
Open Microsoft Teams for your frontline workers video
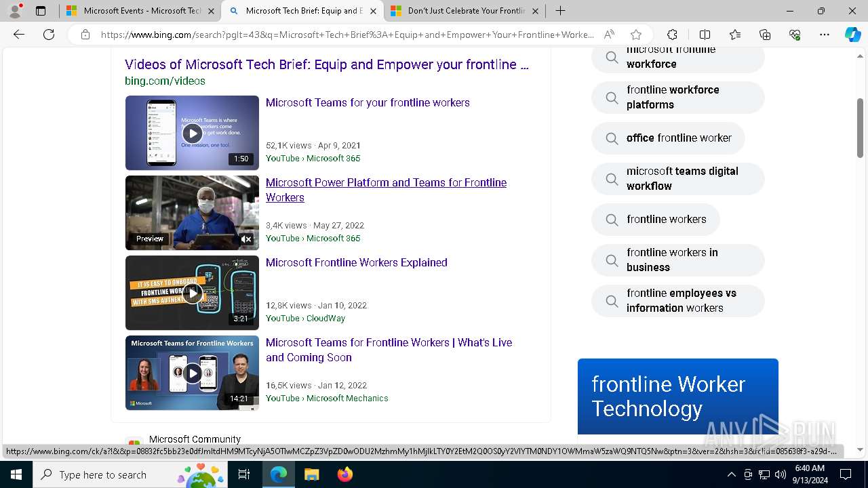[x=368, y=102]
